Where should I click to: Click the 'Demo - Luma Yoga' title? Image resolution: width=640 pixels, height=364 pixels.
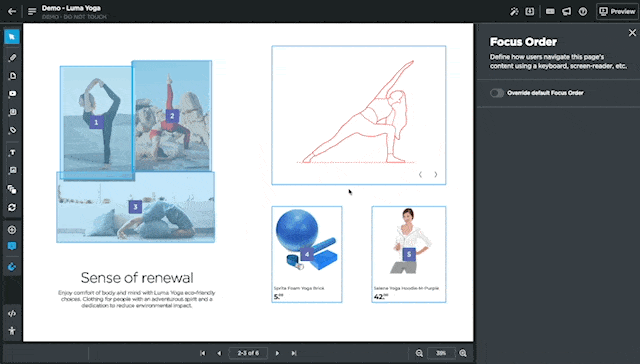(x=71, y=8)
